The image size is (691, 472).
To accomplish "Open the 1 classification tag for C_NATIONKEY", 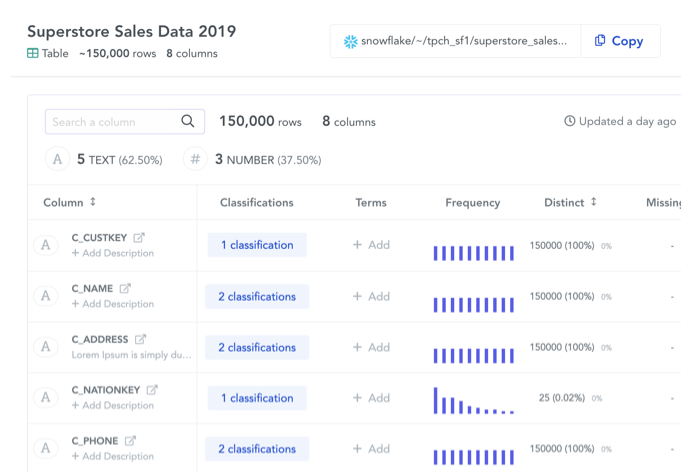I will tap(257, 398).
